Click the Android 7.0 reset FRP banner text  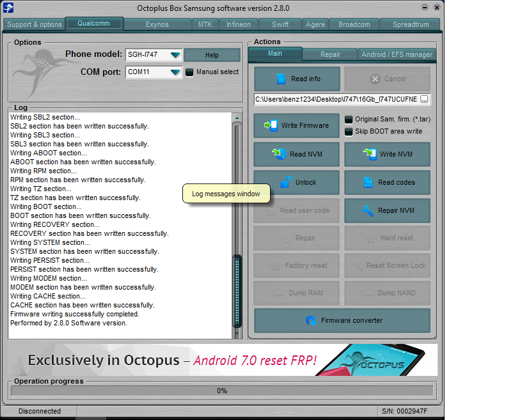click(255, 361)
